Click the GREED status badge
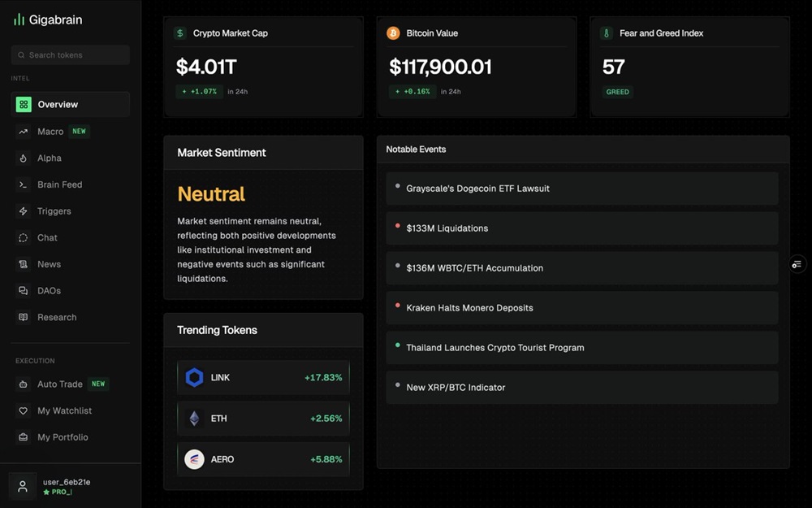Image resolution: width=812 pixels, height=508 pixels. coord(618,93)
